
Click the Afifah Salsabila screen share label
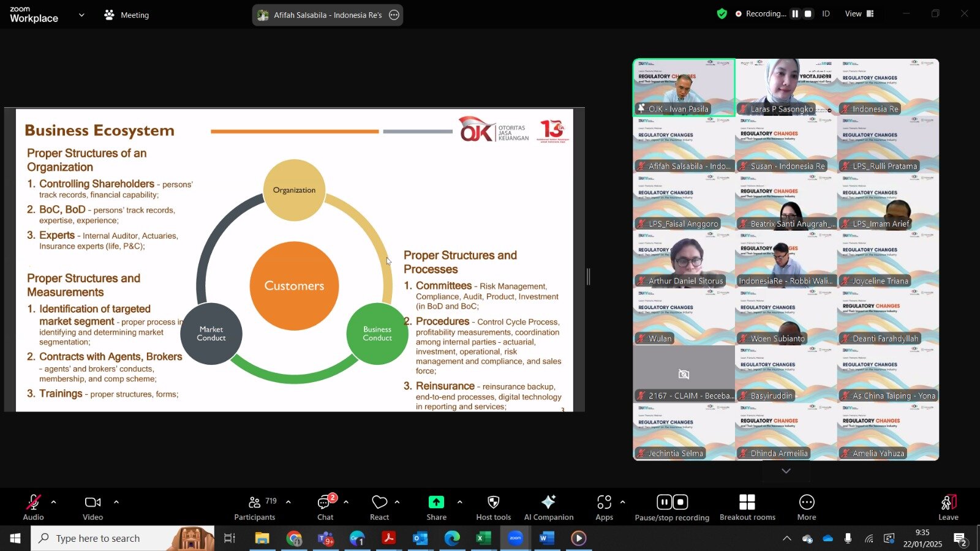[328, 15]
